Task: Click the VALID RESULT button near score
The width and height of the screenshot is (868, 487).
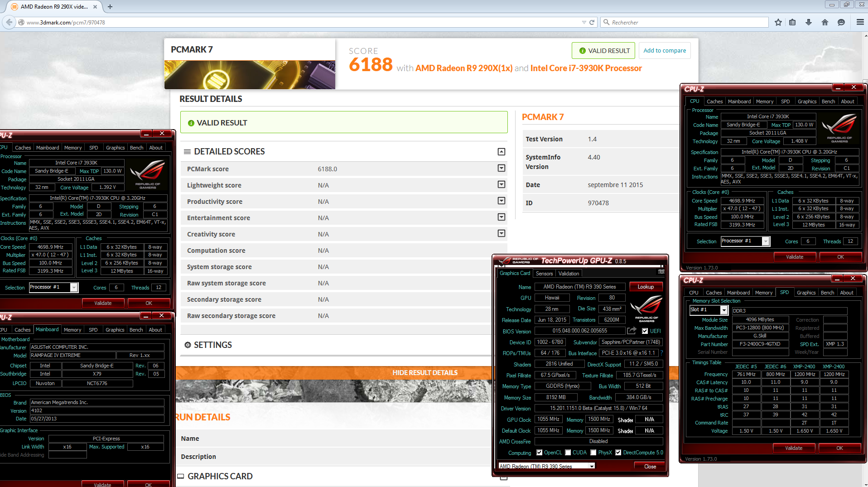Action: tap(603, 51)
